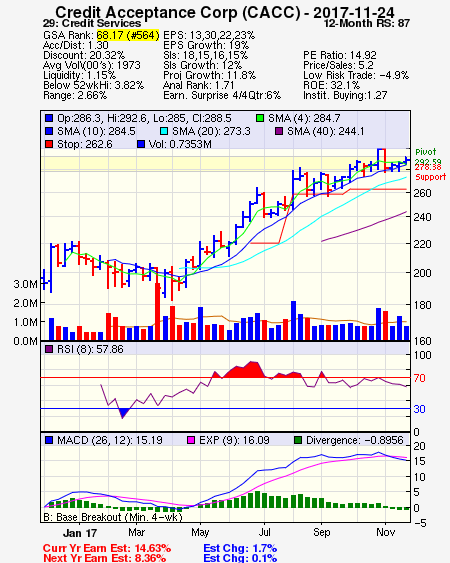Click the RSI (8): 57.86 reading

pyautogui.click(x=90, y=349)
